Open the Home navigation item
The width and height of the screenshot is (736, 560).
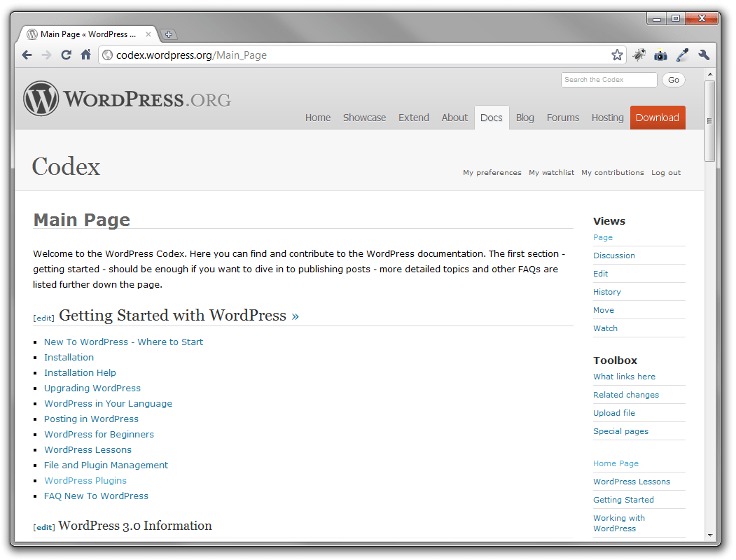[x=318, y=118]
